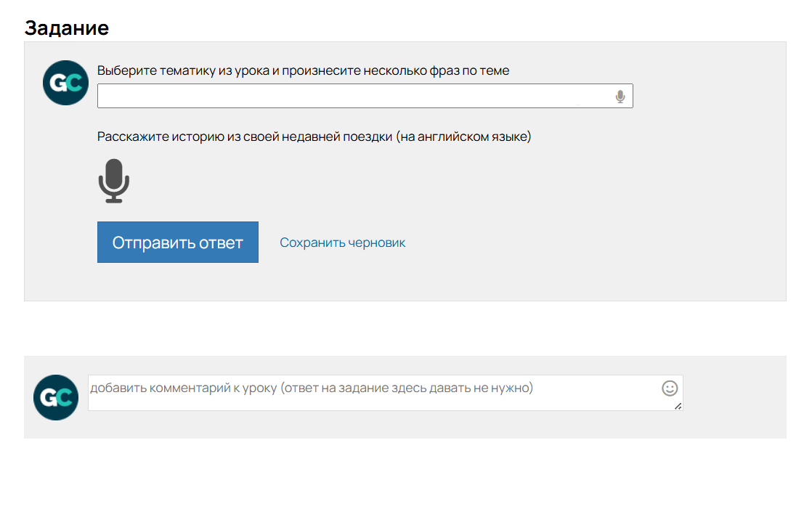Click the GC avatar next to the comment box
Viewport: 812px width, 509px height.
pos(56,397)
